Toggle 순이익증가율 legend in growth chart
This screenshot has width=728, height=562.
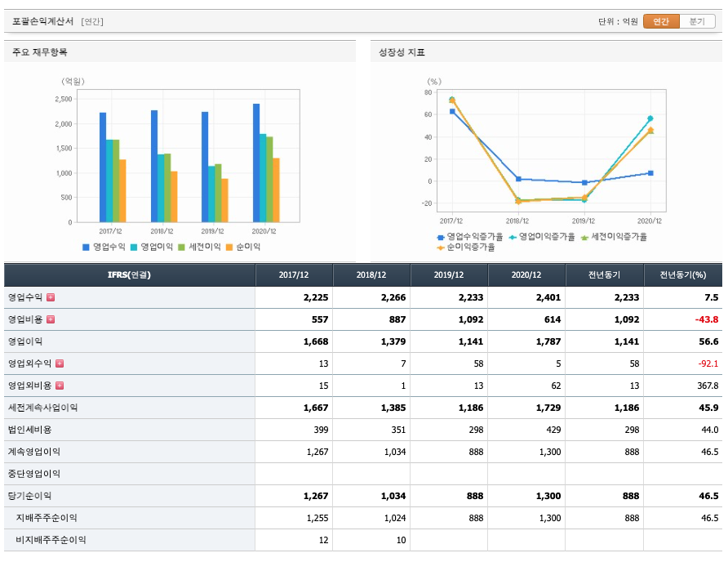466,248
